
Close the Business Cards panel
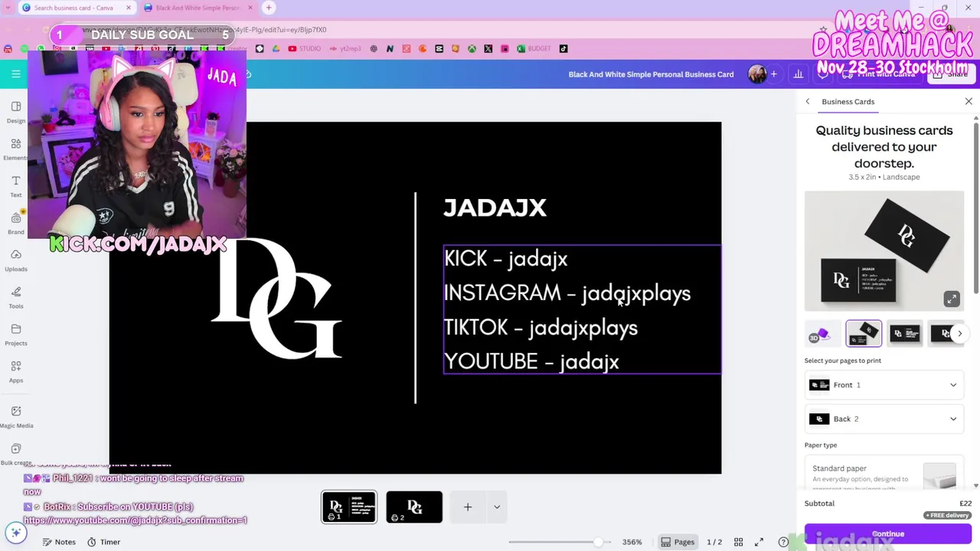tap(969, 101)
